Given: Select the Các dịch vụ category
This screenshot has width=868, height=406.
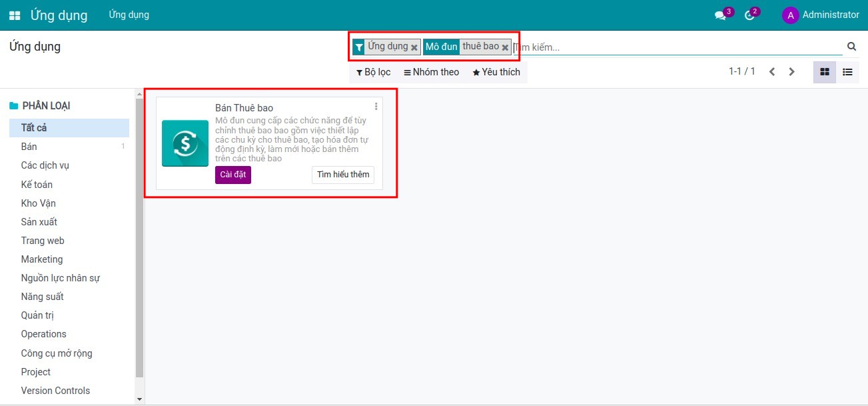Looking at the screenshot, I should coord(69,165).
